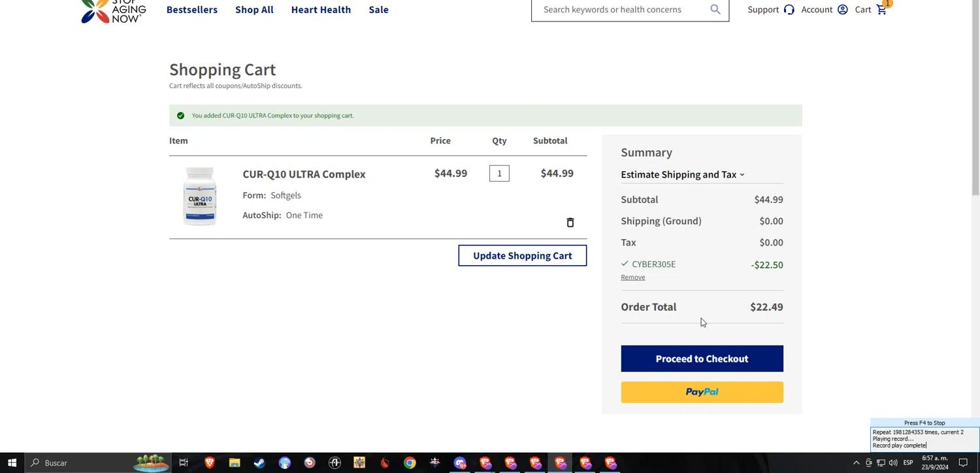
Task: Click the trash icon to remove CUR-Q10 item
Action: 570,223
